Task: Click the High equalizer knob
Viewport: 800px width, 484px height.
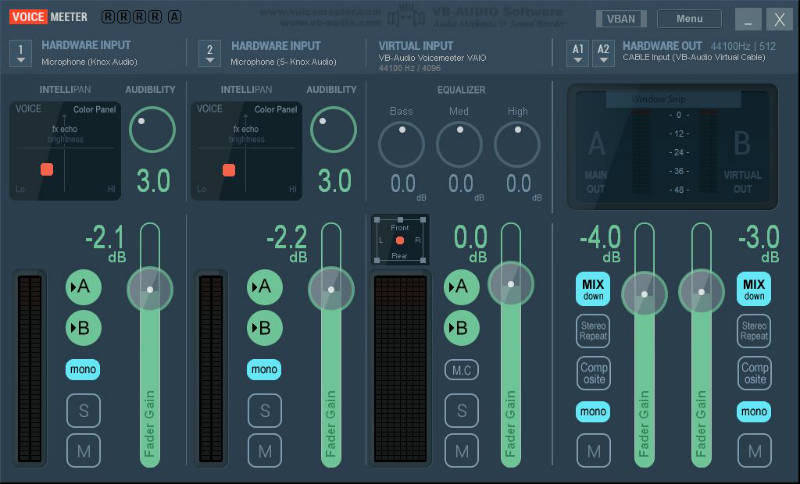Action: coord(517,144)
